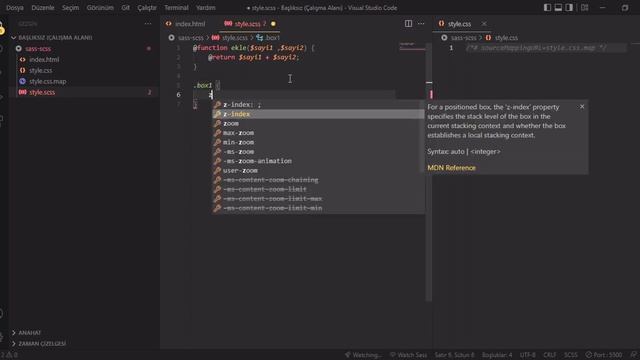Click the left editor vertical scrollbar

point(429,171)
